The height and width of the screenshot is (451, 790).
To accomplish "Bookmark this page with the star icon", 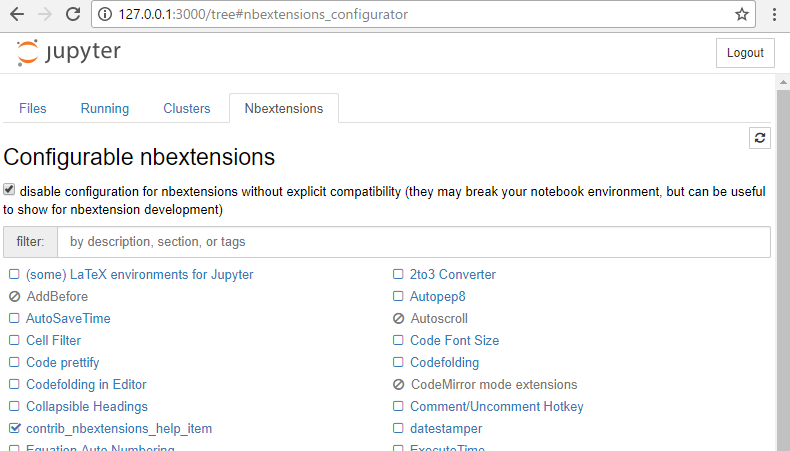I will pos(741,15).
